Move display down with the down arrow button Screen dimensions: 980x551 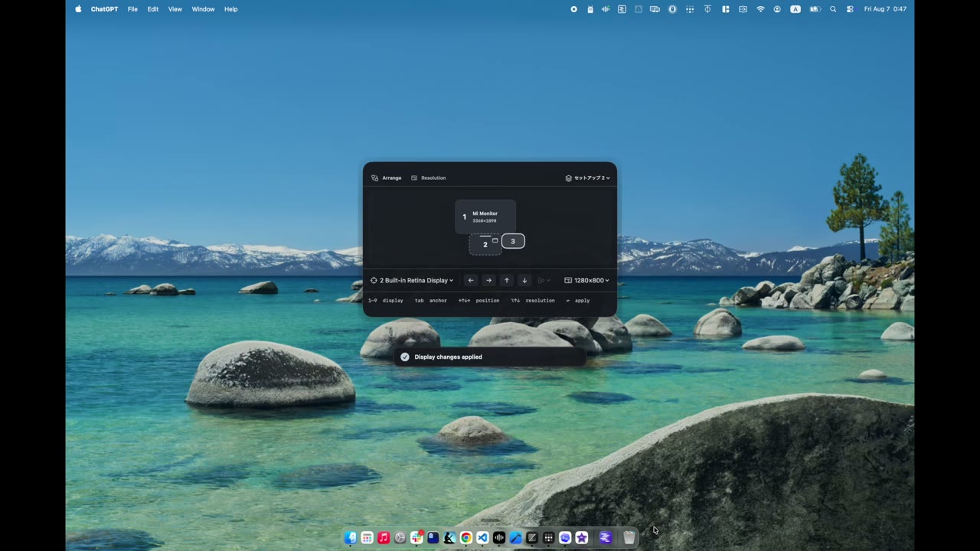(524, 280)
